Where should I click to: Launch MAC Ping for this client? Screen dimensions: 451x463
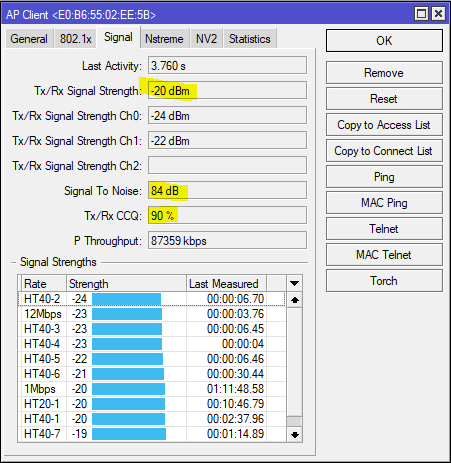click(x=384, y=203)
